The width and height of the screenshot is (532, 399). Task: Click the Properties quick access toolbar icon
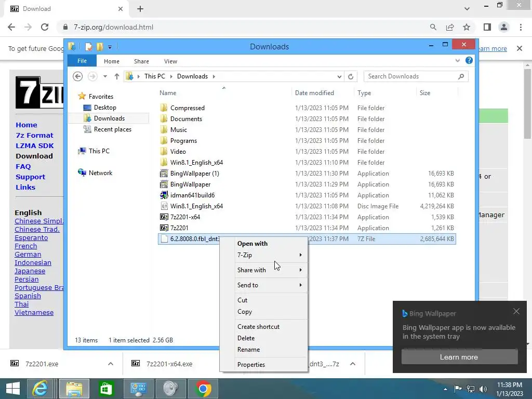point(88,46)
